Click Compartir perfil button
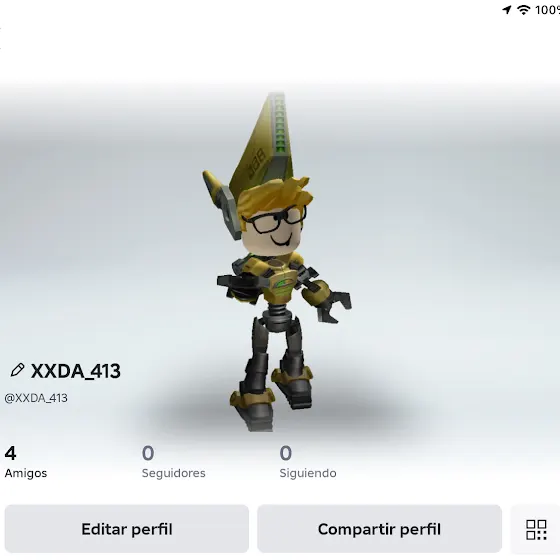This screenshot has width=560, height=560. pos(379,529)
